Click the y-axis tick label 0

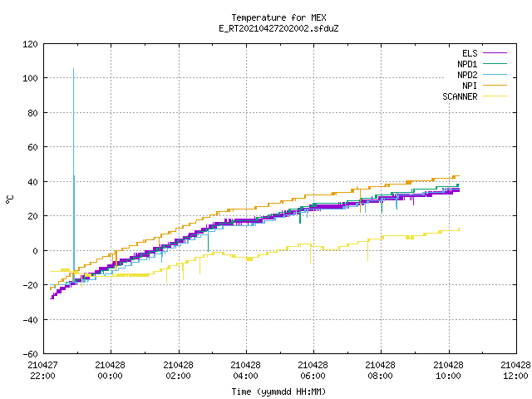pyautogui.click(x=35, y=251)
